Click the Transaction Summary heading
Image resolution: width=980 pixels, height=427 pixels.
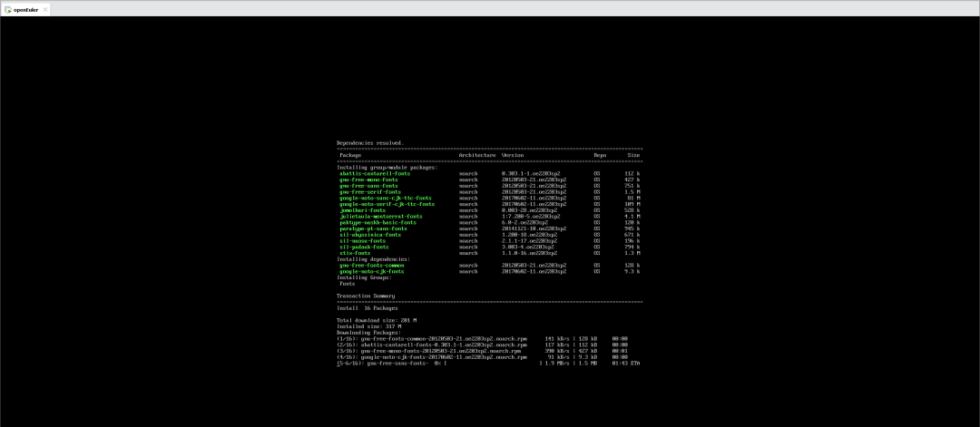(366, 296)
